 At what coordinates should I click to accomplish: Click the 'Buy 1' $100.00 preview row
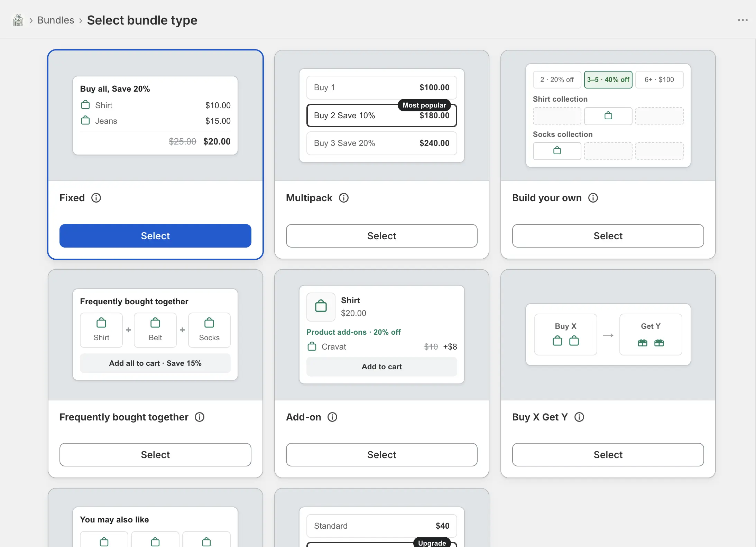coord(382,87)
